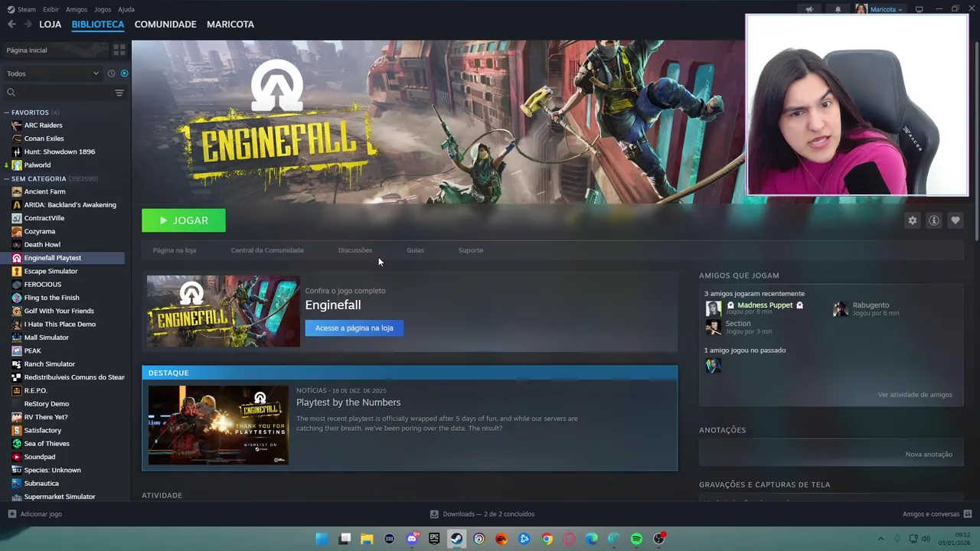Click the green JOGAR button
980x551 pixels.
pos(184,220)
